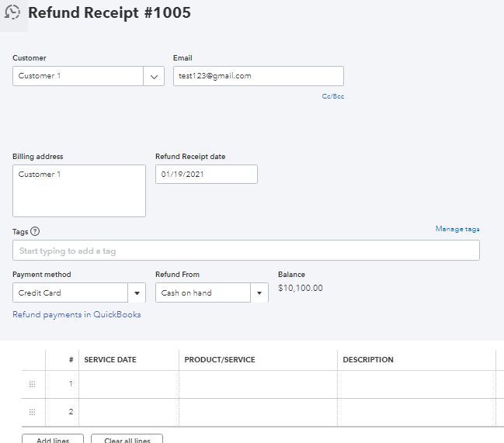The width and height of the screenshot is (504, 443).
Task: Click the drag handle for line 1
Action: pyautogui.click(x=33, y=384)
